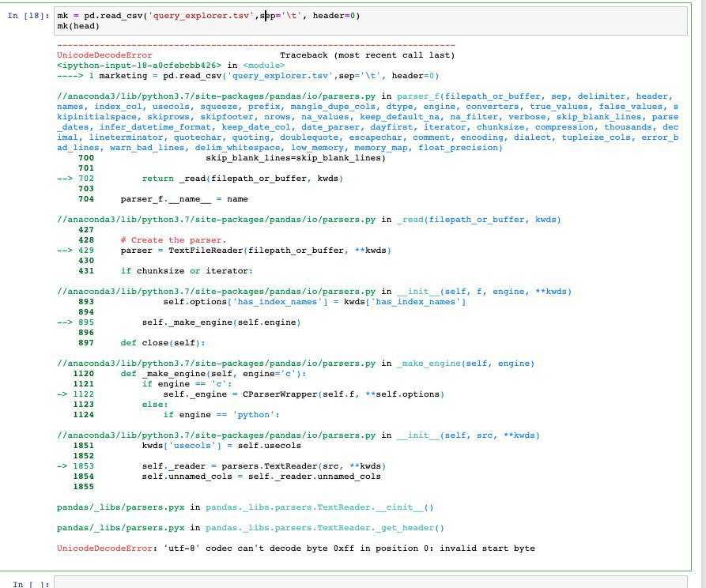
Task: Click line 702 'return _read(filepath_or_buffer, kwds)'
Action: coord(243,179)
